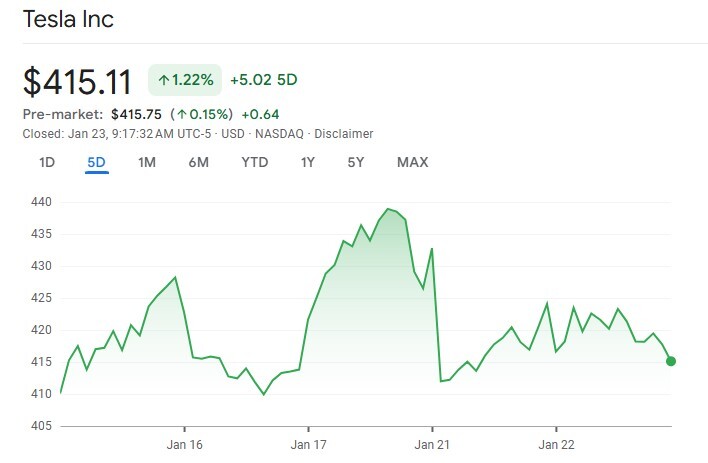Image resolution: width=708 pixels, height=463 pixels.
Task: Click the +0.64 pre-market change
Action: coord(260,114)
